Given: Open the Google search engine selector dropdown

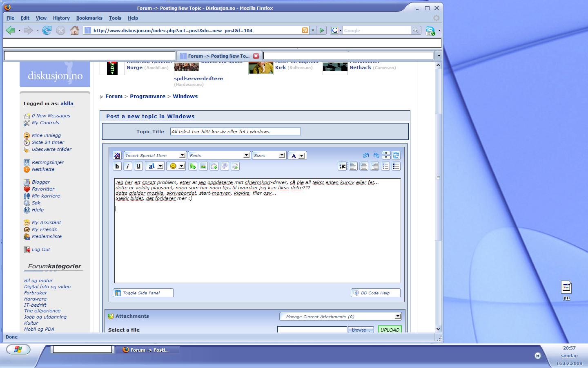Looking at the screenshot, I should pos(336,30).
